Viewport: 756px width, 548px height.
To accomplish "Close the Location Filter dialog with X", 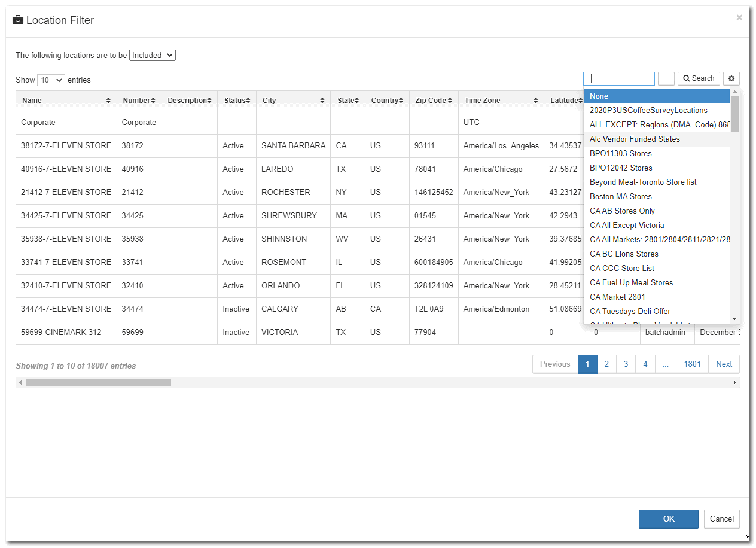I will tap(739, 18).
